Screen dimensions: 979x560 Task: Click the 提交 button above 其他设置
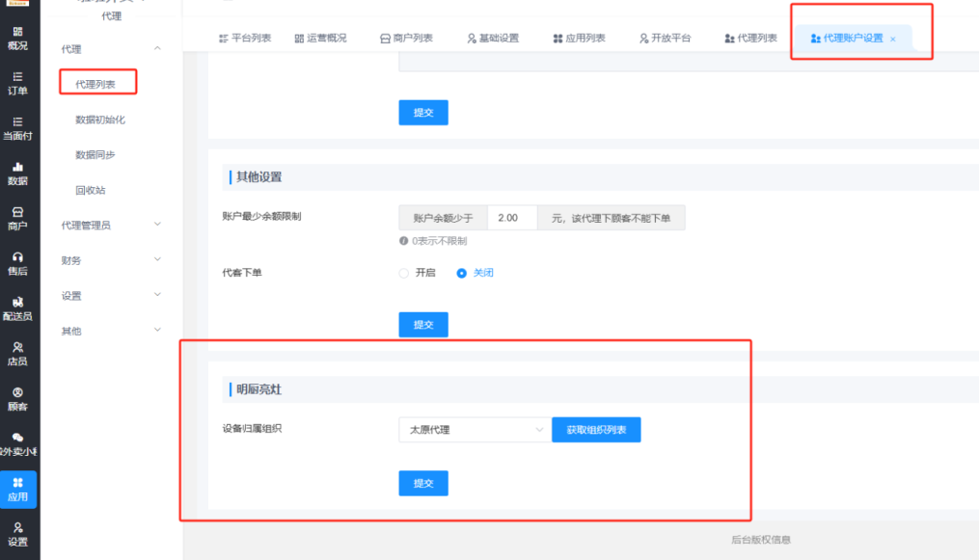point(423,112)
